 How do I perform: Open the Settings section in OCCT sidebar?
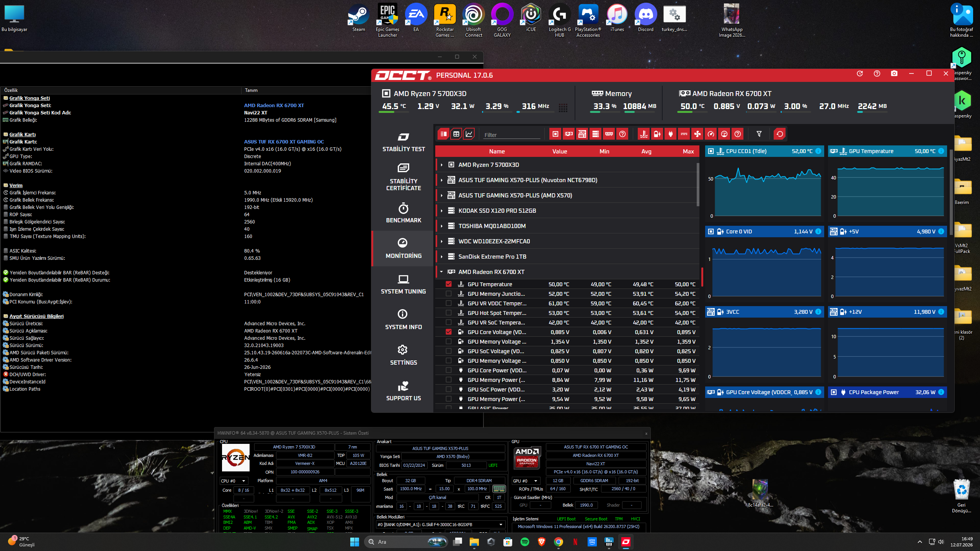403,355
